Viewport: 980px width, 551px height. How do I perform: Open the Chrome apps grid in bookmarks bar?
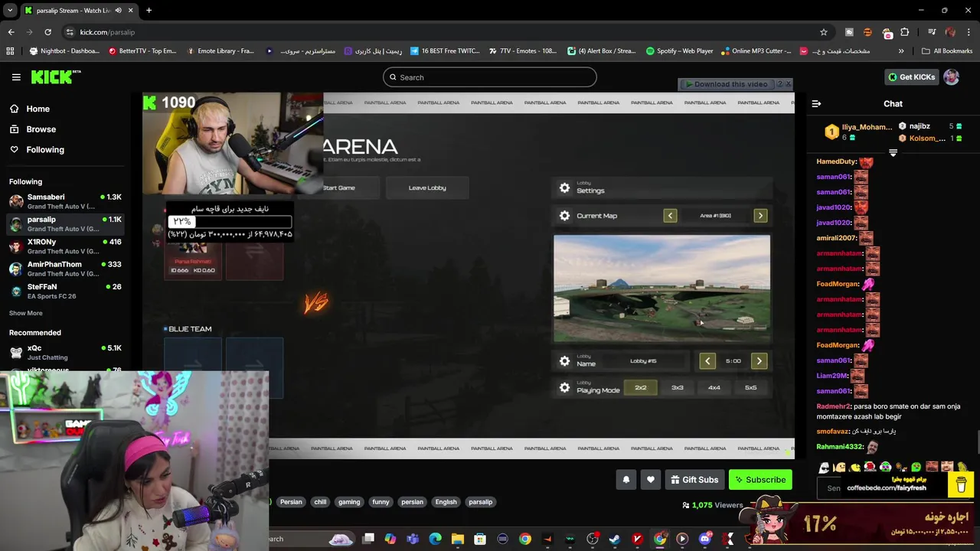10,51
